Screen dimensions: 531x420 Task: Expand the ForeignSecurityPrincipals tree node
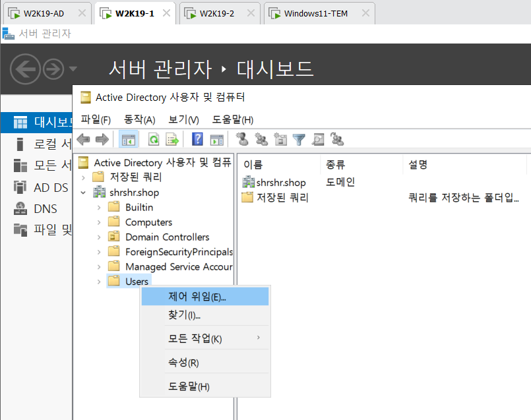click(x=99, y=252)
